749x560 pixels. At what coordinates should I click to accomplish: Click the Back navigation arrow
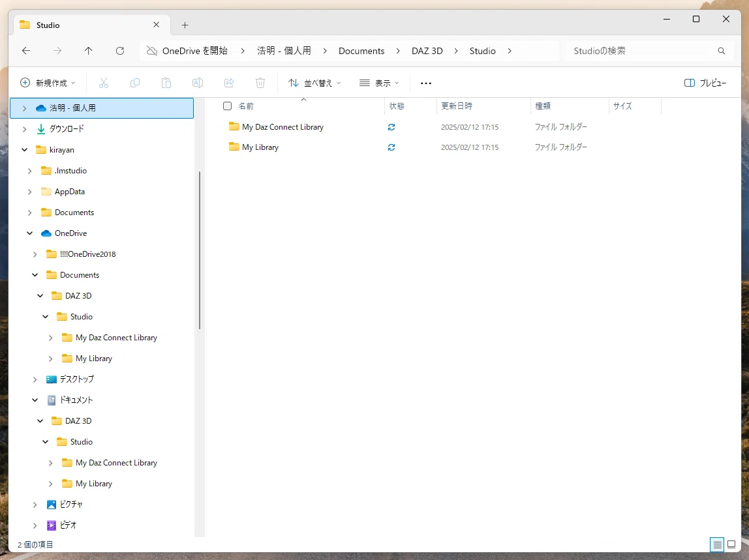[x=26, y=51]
